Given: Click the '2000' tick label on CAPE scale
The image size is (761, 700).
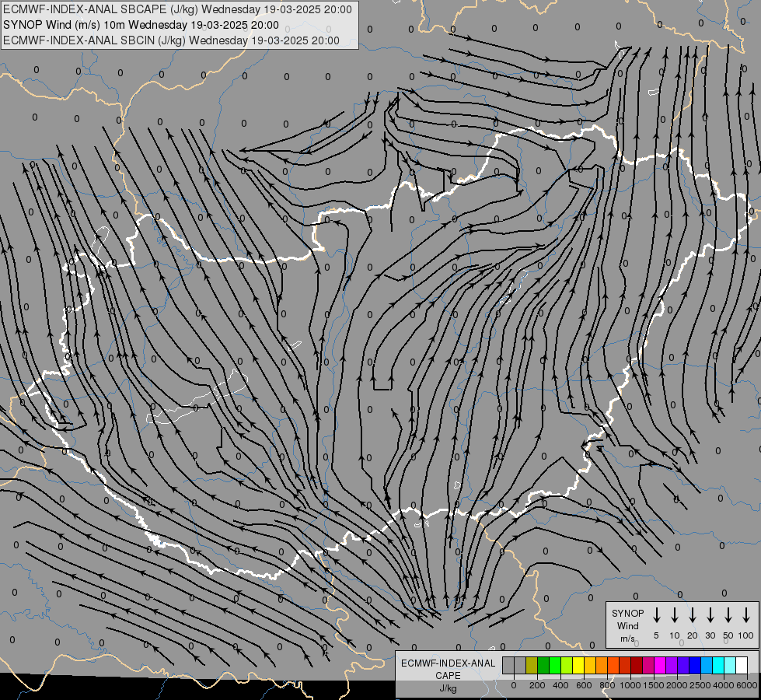Looking at the screenshot, I should pyautogui.click(x=676, y=685).
